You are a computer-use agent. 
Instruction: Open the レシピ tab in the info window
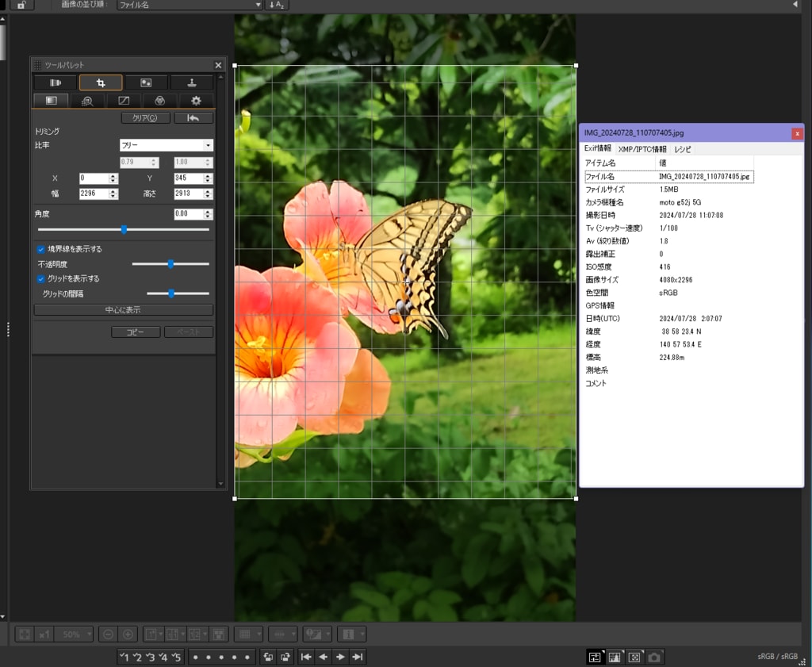coord(683,149)
